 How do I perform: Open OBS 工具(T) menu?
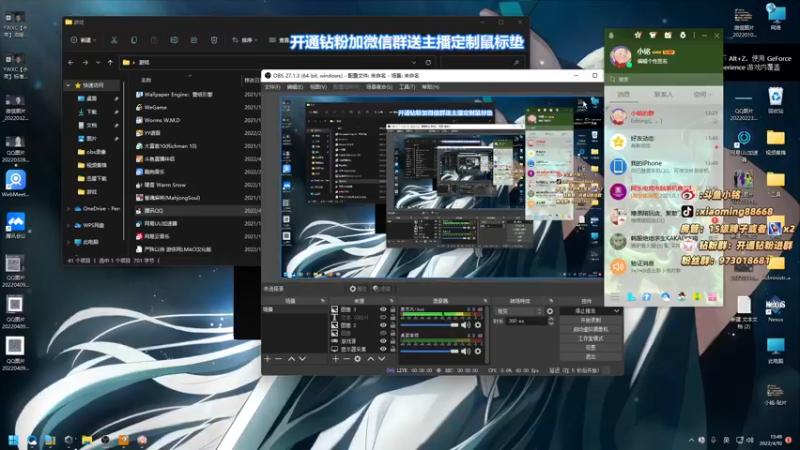[x=407, y=87]
